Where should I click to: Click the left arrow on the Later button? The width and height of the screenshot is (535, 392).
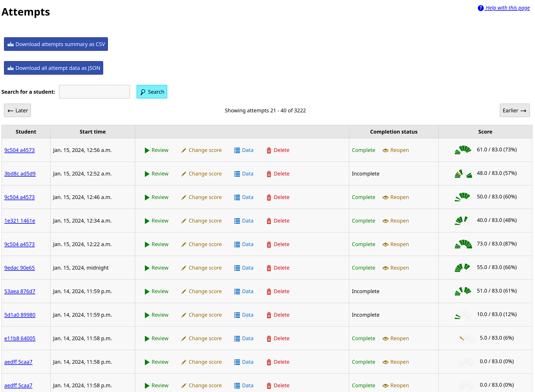(x=11, y=110)
